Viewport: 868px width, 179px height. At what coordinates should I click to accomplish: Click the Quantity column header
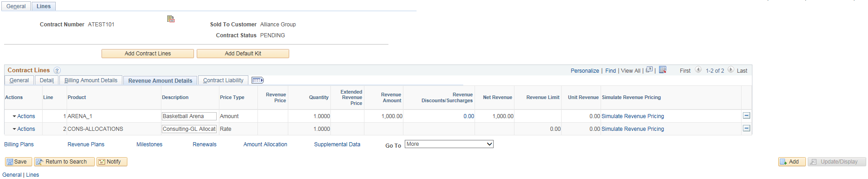(319, 97)
